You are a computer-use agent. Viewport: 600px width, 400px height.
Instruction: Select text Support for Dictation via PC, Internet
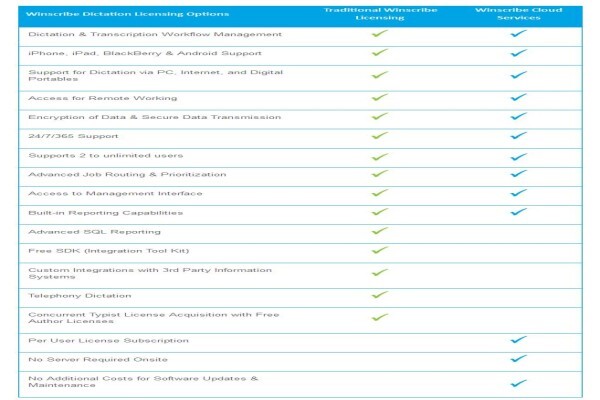click(x=156, y=75)
